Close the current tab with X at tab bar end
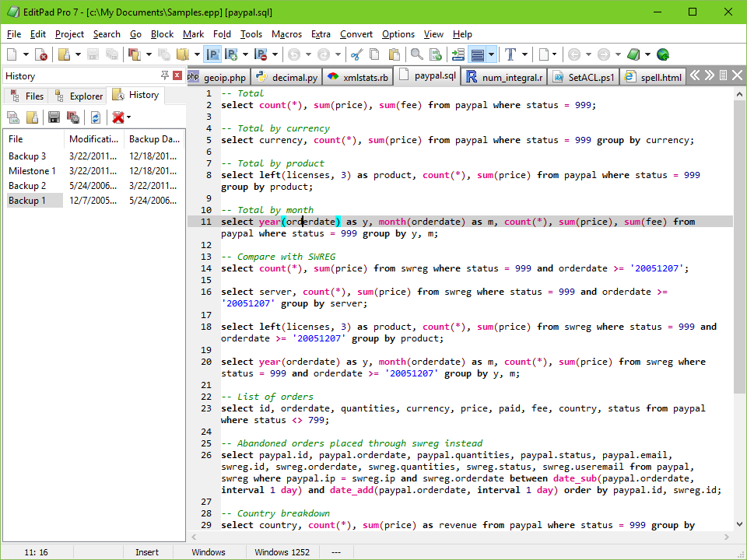This screenshot has width=747, height=560. click(738, 75)
